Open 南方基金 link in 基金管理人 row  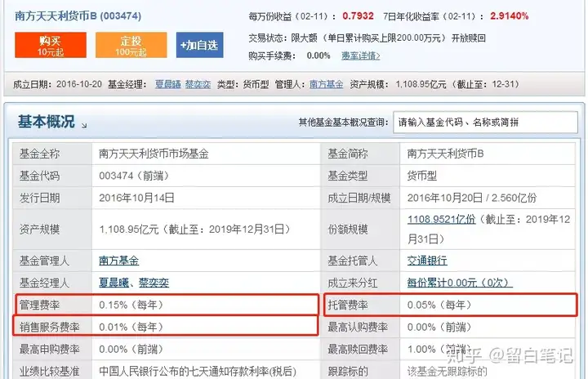119,261
